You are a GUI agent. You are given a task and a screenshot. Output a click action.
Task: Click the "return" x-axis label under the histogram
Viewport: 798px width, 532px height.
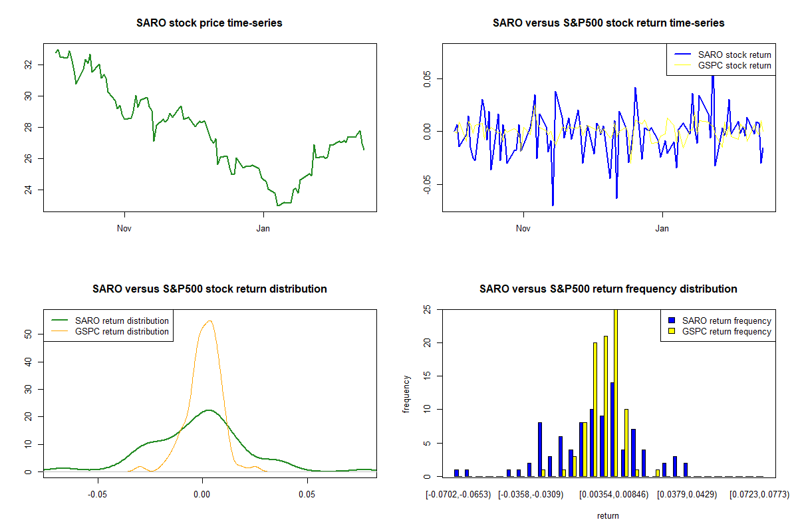608,515
